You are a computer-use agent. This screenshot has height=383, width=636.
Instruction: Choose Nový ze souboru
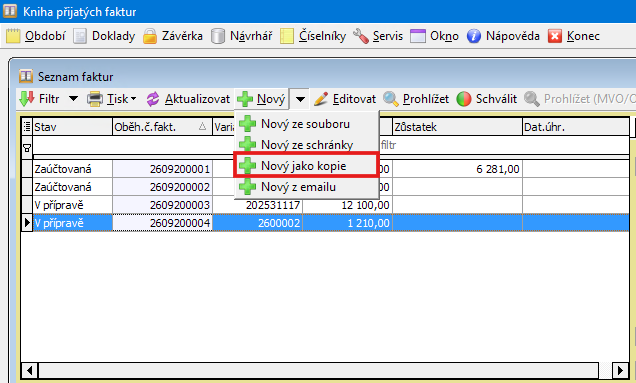(x=307, y=124)
